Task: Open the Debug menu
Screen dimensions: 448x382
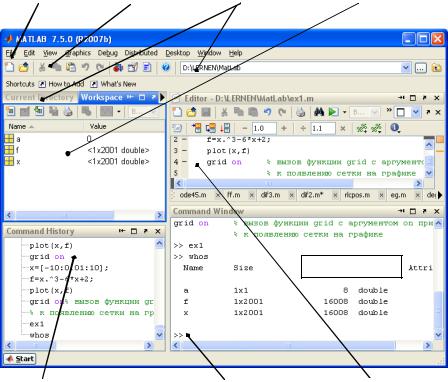Action: (x=108, y=53)
